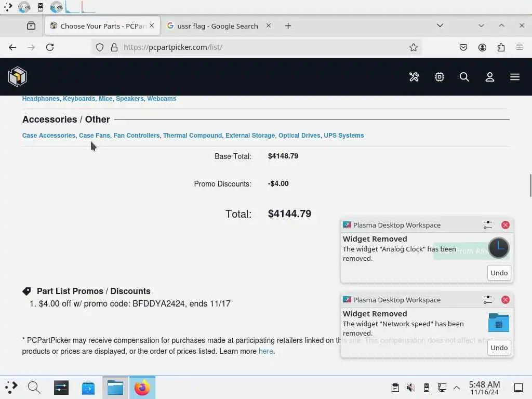Open the Webcams link
Viewport: 532px width, 399px height.
click(162, 98)
